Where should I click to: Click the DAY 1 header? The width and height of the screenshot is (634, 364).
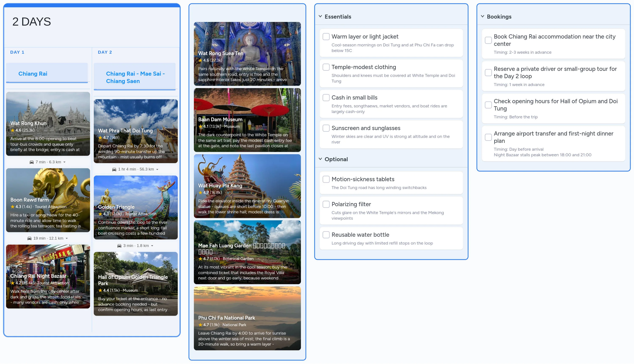(x=17, y=52)
